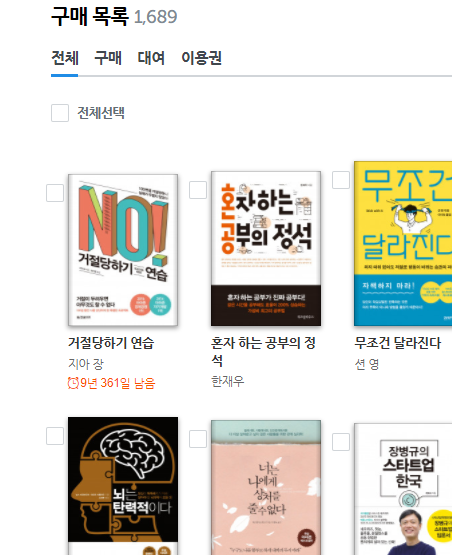
Task: Switch to the 전체 tab
Action: click(65, 58)
